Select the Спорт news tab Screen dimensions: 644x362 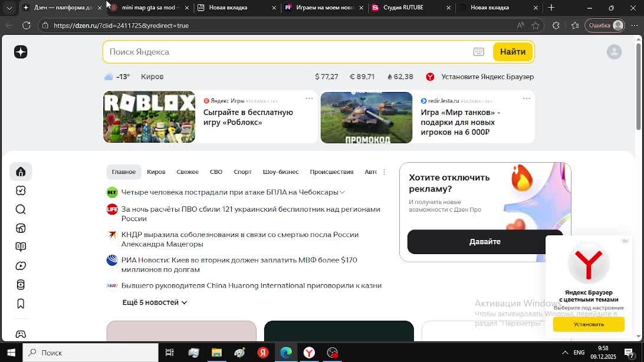tap(243, 172)
